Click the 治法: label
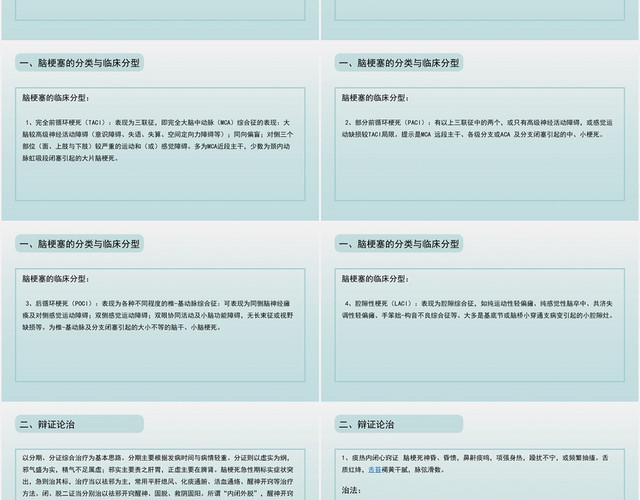Screen dimensions: 640x500 351,490
